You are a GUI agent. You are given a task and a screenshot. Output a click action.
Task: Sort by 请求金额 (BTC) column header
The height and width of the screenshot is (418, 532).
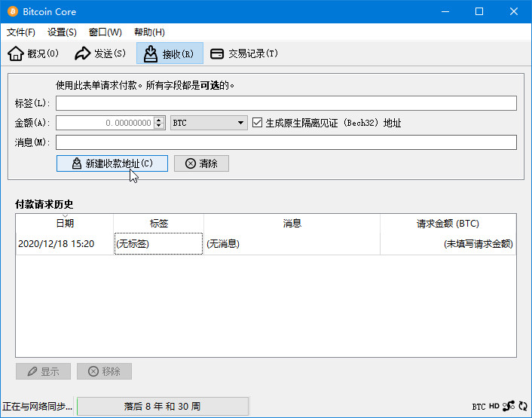448,224
